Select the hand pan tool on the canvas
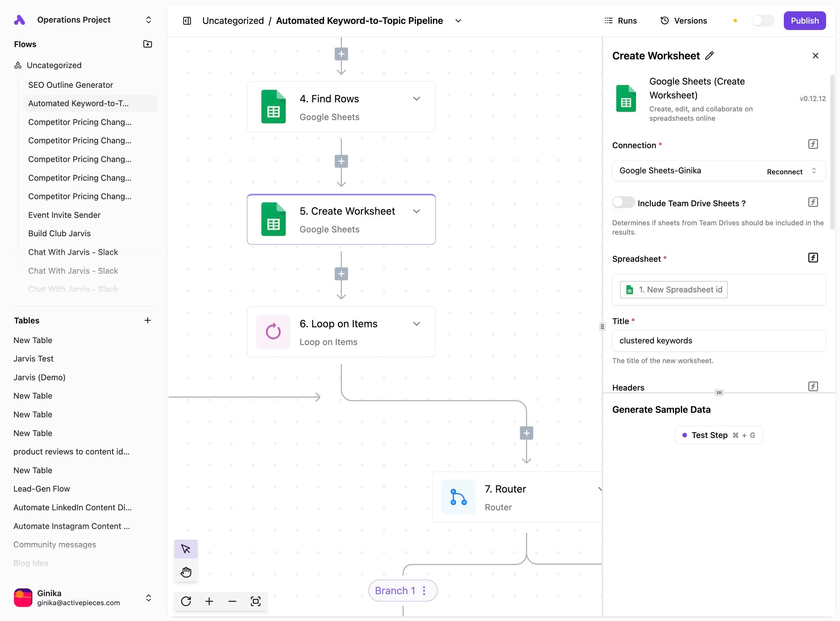This screenshot has height=621, width=840. click(x=186, y=572)
